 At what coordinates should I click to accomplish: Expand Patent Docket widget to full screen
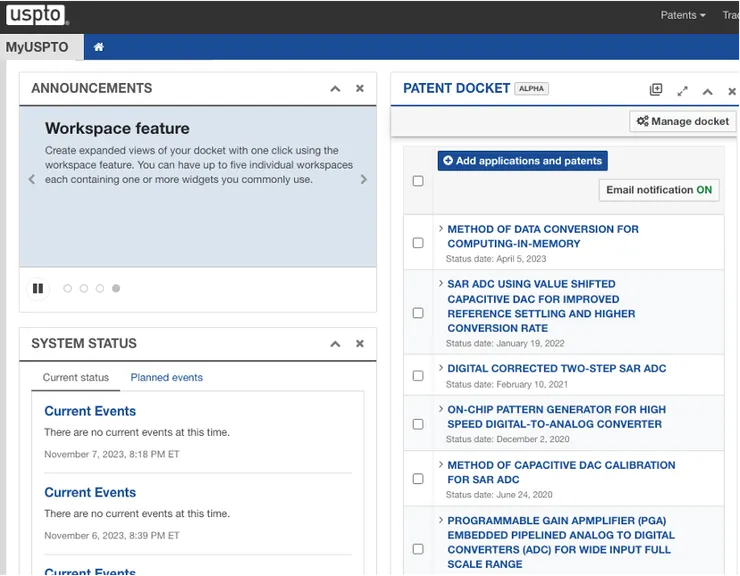(682, 90)
